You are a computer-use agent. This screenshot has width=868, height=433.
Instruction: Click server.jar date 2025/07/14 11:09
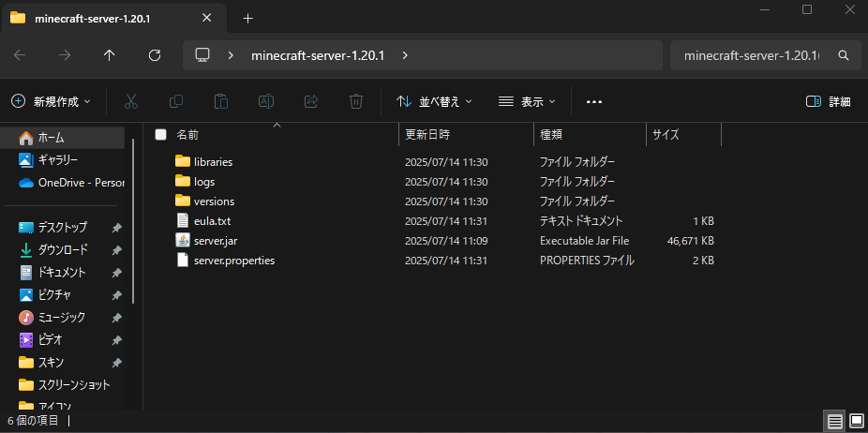pyautogui.click(x=446, y=241)
